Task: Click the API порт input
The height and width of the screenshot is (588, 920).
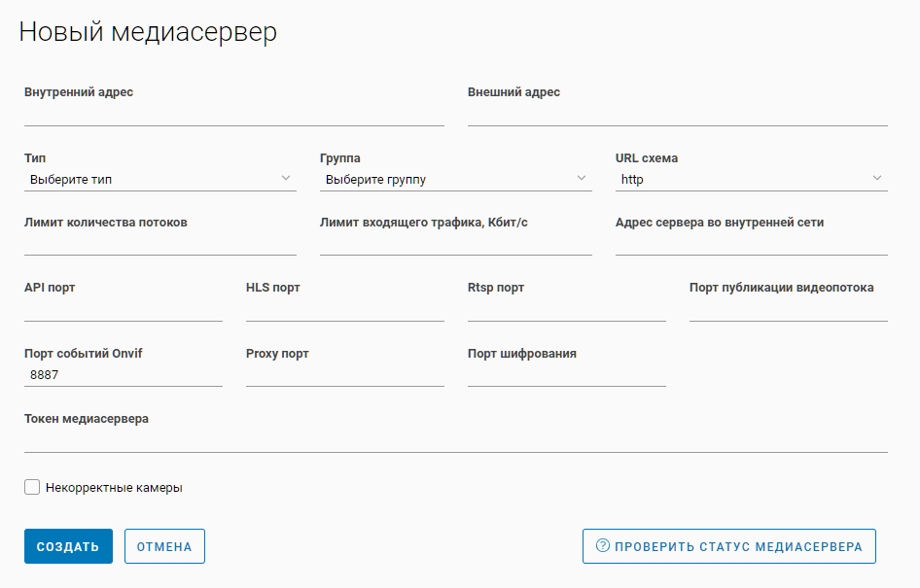Action: pos(124,309)
